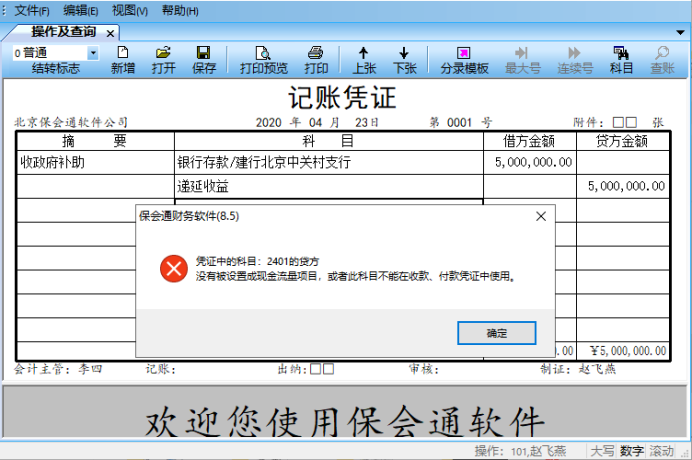This screenshot has height=460, width=692.
Task: Open 打印预览 print preview
Action: point(263,59)
